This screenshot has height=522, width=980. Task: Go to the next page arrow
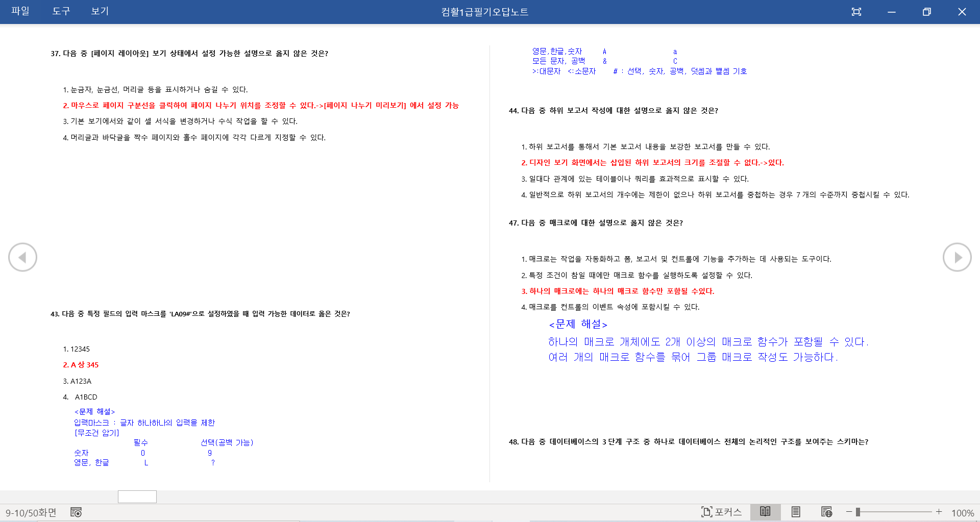[x=957, y=257]
